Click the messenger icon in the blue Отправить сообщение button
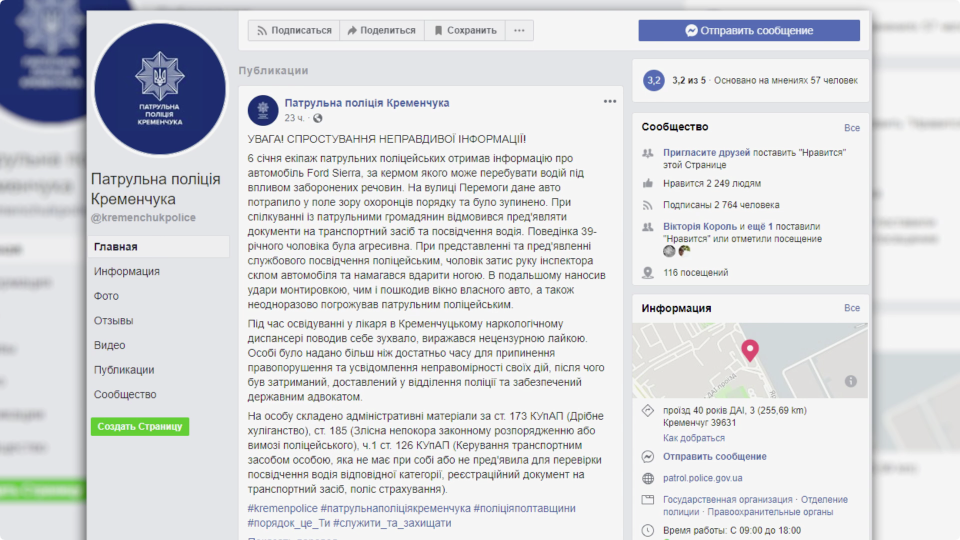Viewport: 960px width, 540px height. click(x=691, y=30)
